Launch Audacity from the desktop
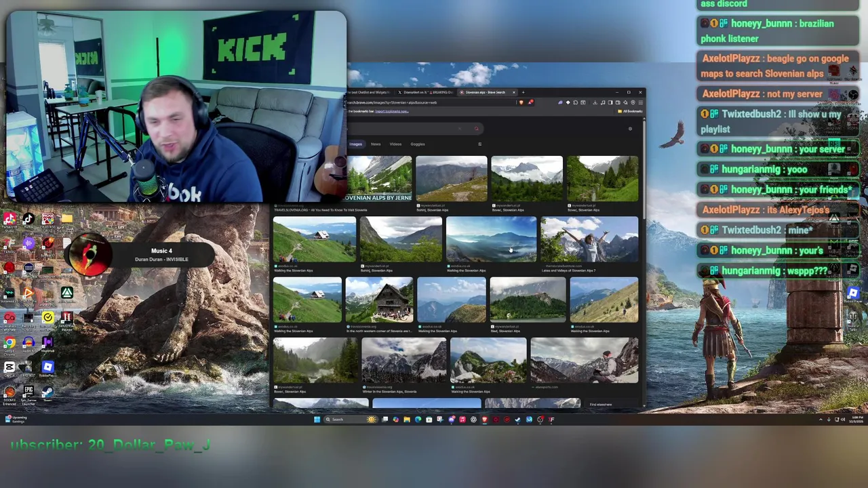 pos(28,343)
